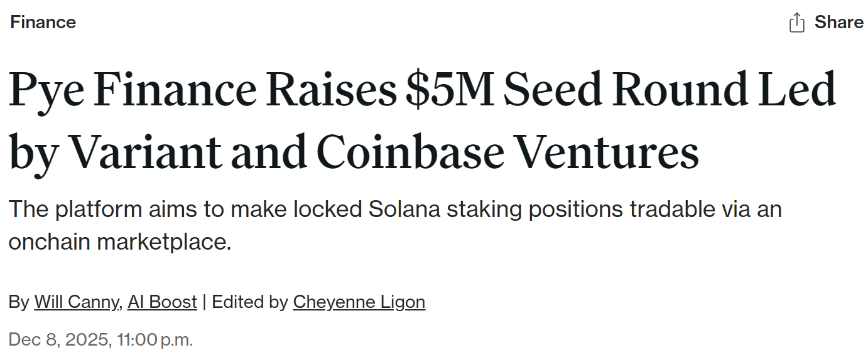Viewport: 868px width, 355px height.
Task: Click the "Edited by" text
Action: (249, 302)
